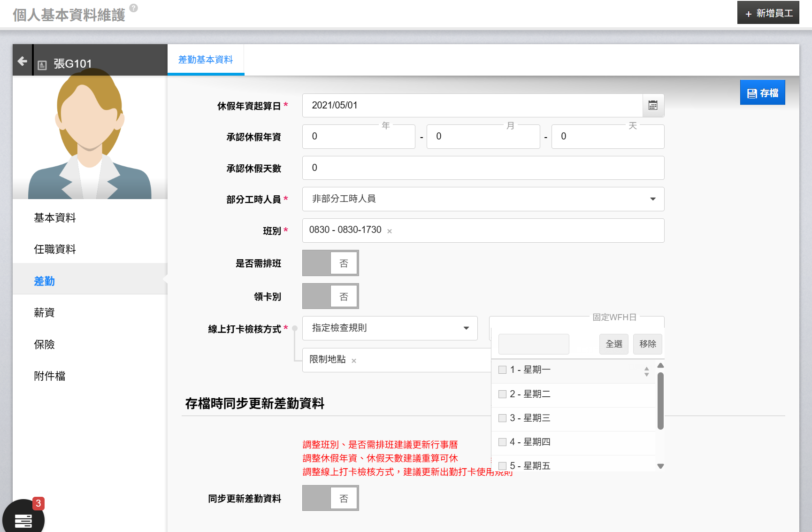Click the help question mark icon
812x532 pixels.
click(134, 8)
